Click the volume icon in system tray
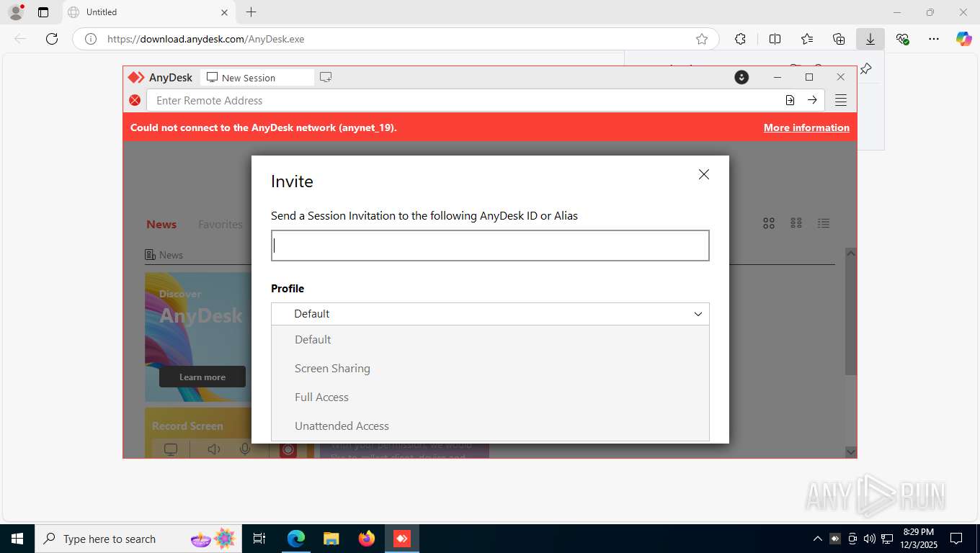Image resolution: width=980 pixels, height=553 pixels. coord(869,539)
